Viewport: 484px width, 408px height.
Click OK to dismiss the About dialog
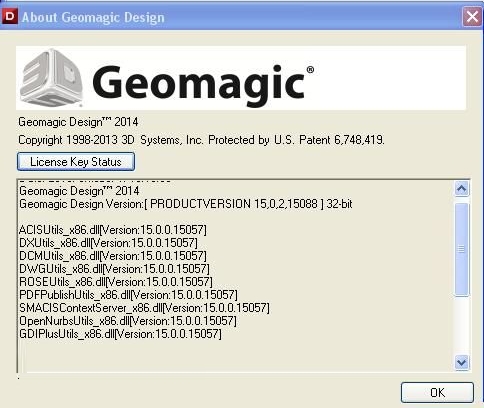[437, 392]
